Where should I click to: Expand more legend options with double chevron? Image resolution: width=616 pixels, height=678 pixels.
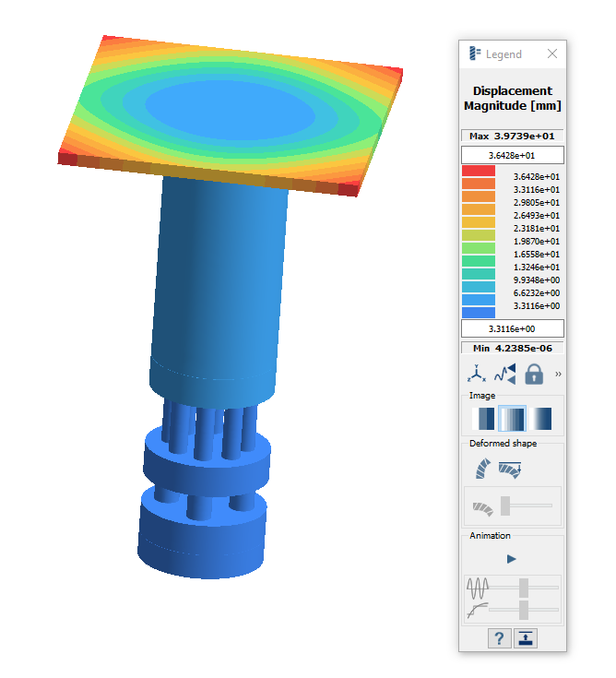pos(558,374)
